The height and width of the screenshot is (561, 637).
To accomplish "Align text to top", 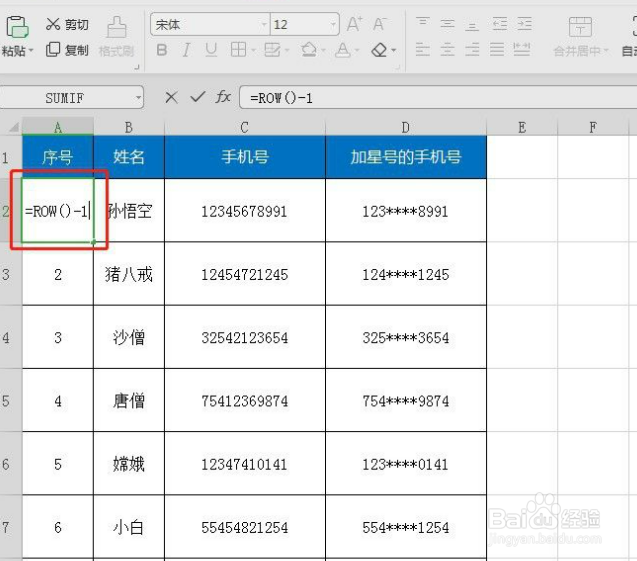I will tap(422, 22).
